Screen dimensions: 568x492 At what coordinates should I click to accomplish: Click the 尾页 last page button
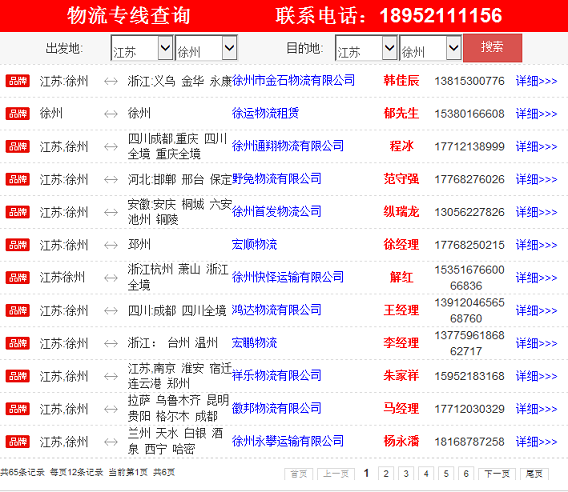534,474
